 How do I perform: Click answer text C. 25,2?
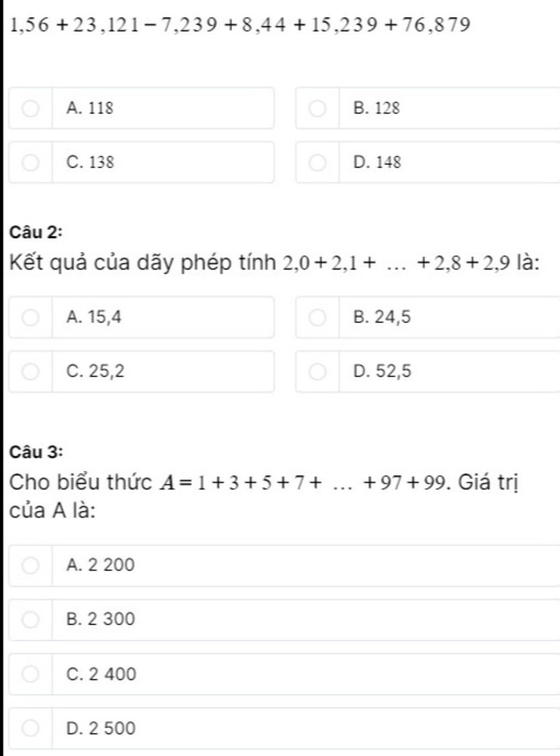click(x=95, y=371)
